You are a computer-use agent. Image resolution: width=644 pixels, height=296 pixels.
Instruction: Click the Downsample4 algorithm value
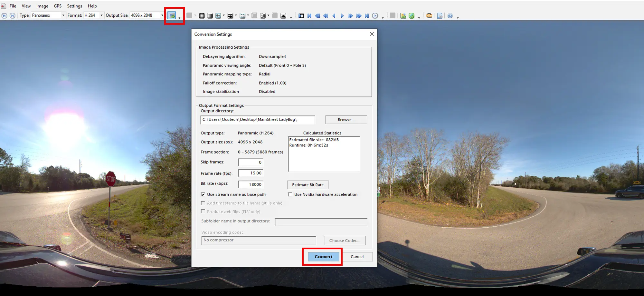coord(272,56)
